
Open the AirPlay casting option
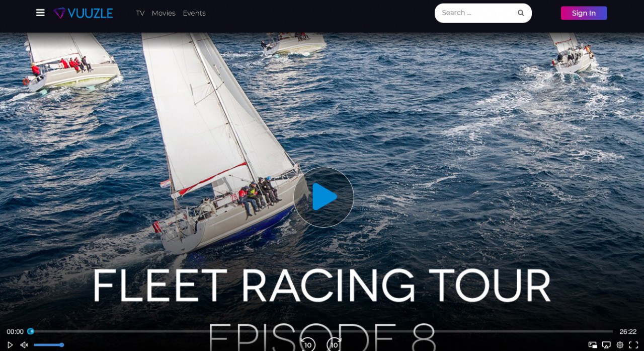tap(606, 345)
